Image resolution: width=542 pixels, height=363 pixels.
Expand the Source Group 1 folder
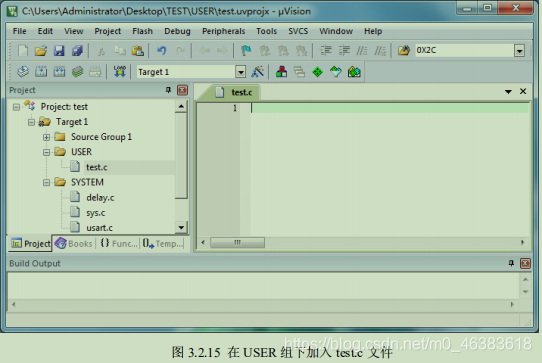46,137
